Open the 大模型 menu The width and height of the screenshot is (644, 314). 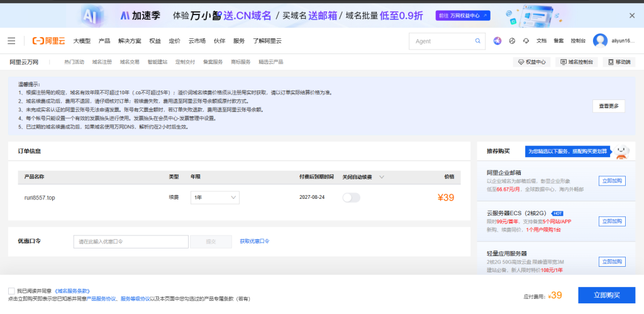click(x=82, y=41)
